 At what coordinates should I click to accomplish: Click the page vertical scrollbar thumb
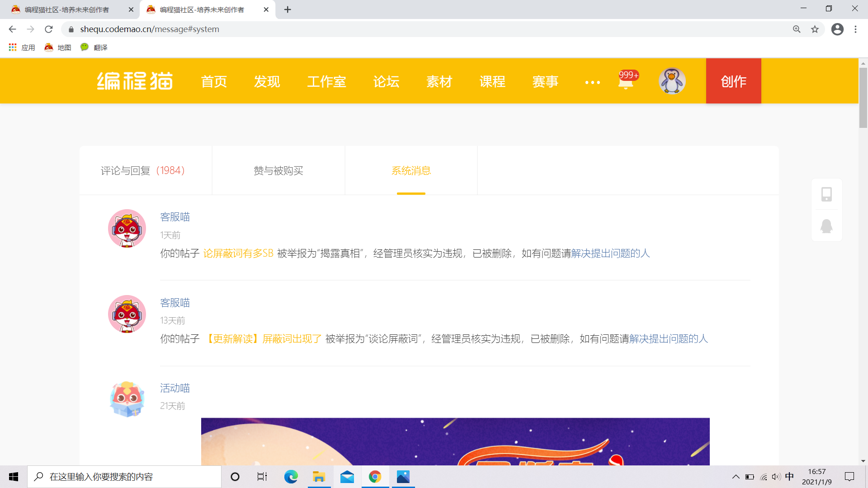tap(863, 98)
